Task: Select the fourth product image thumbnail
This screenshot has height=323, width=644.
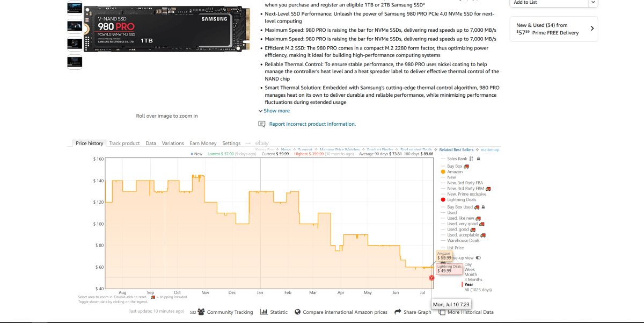Action: point(75,62)
